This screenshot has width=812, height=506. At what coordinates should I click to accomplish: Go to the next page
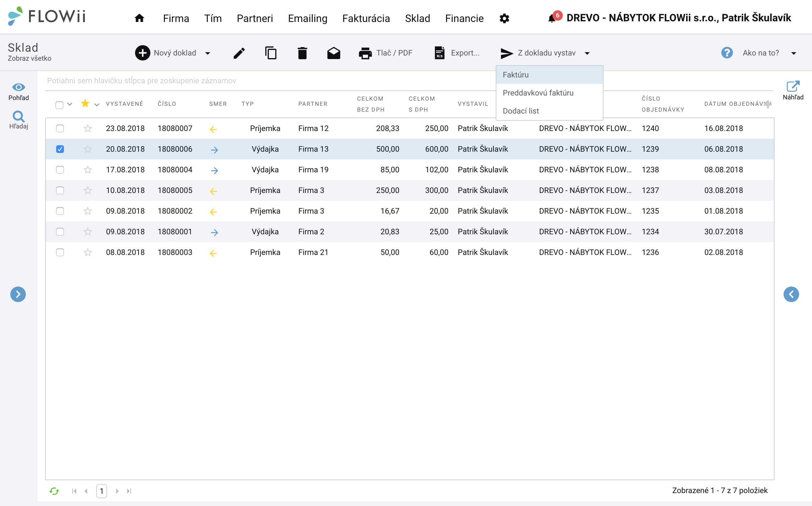coord(117,491)
